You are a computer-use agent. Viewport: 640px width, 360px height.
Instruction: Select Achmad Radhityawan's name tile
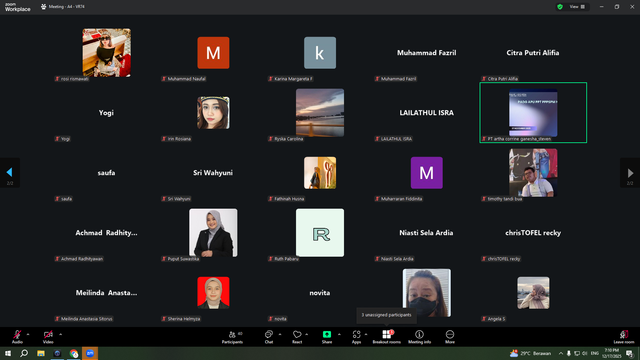click(x=107, y=233)
